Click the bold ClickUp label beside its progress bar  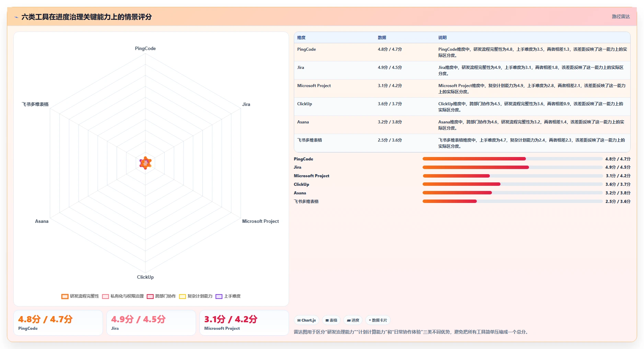pos(301,184)
